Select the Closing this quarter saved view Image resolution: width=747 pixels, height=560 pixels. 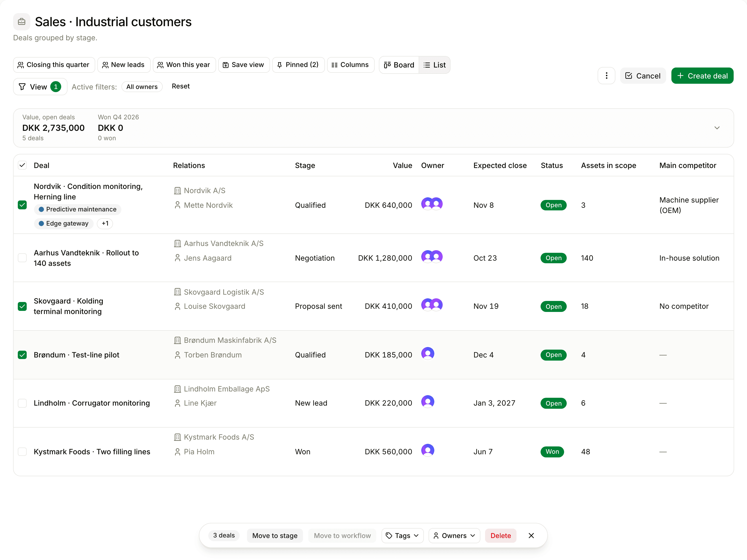pos(54,65)
